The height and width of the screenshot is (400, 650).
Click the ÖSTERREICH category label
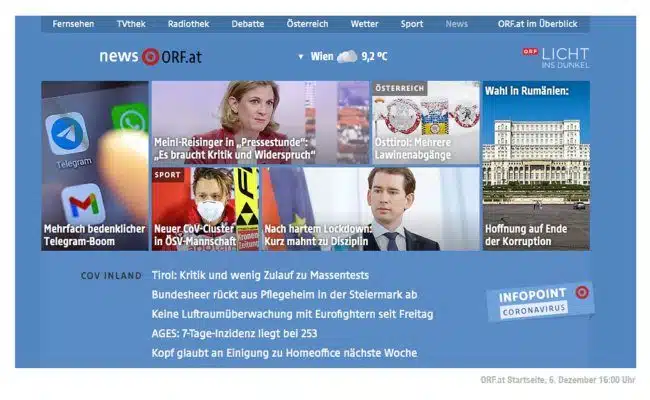(x=400, y=88)
